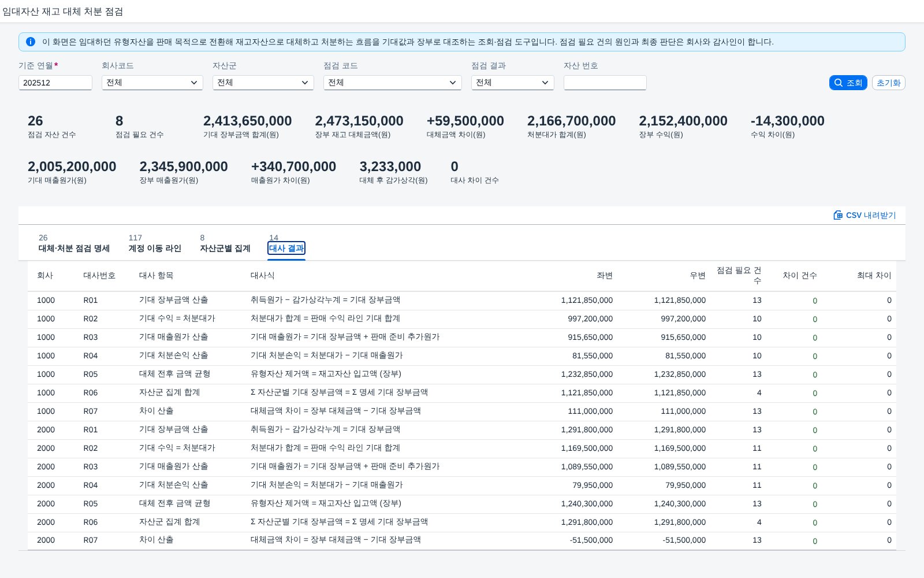Screen dimensions: 924x578
Task: Click the 대체 후 감가상각 value 3,233,000
Action: pos(390,166)
